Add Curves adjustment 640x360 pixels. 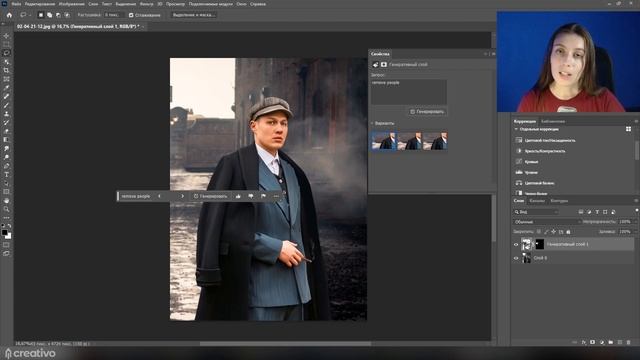(x=527, y=162)
